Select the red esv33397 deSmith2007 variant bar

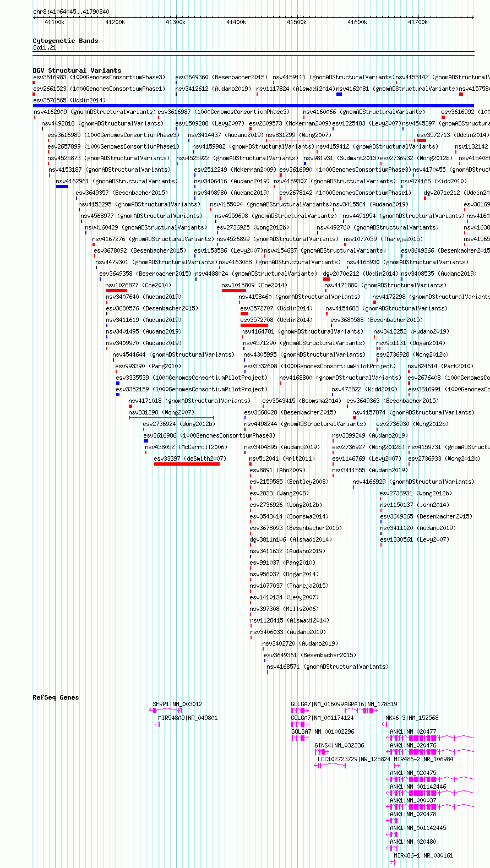[x=187, y=464]
